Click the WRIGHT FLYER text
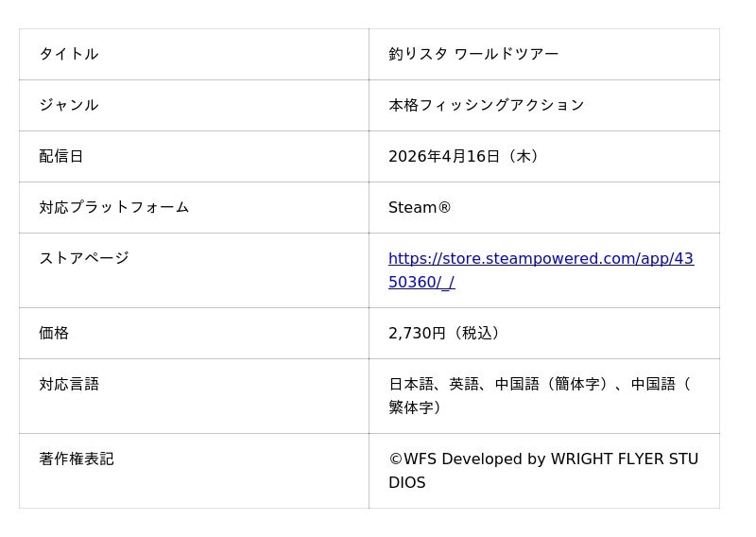 point(593,459)
